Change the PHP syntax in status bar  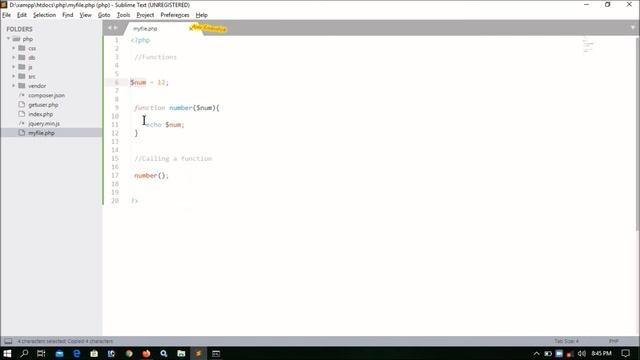(x=614, y=341)
